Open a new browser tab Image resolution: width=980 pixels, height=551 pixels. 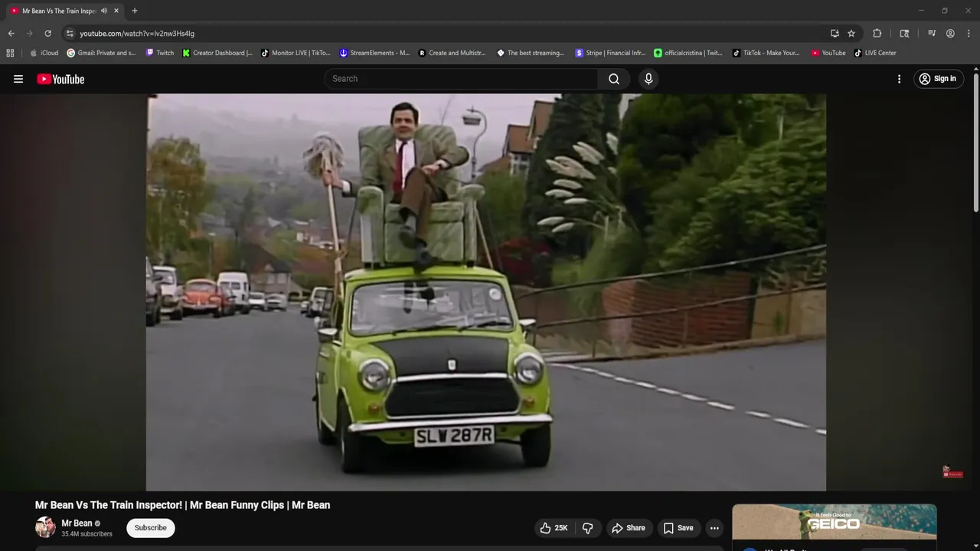point(135,11)
